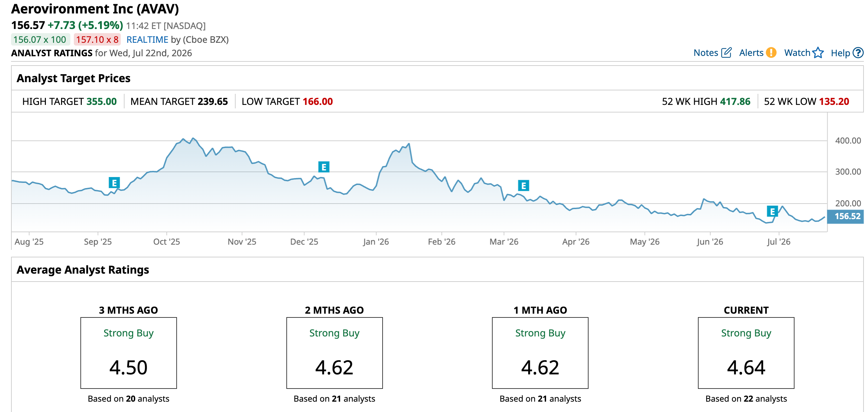This screenshot has height=412, width=868.
Task: Click the Help link
Action: (x=840, y=53)
